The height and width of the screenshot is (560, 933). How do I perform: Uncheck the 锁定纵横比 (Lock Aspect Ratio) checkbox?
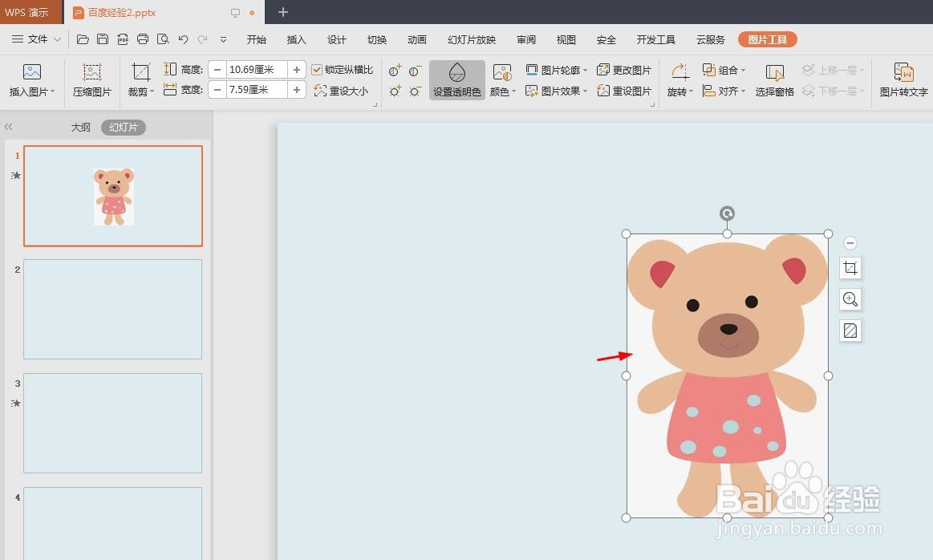[317, 69]
